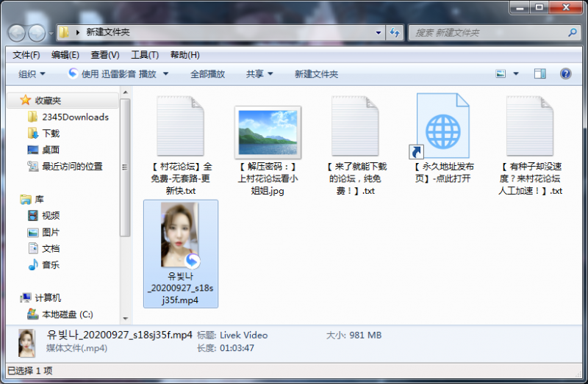
Task: Minimize the explorer window
Action: (x=520, y=7)
